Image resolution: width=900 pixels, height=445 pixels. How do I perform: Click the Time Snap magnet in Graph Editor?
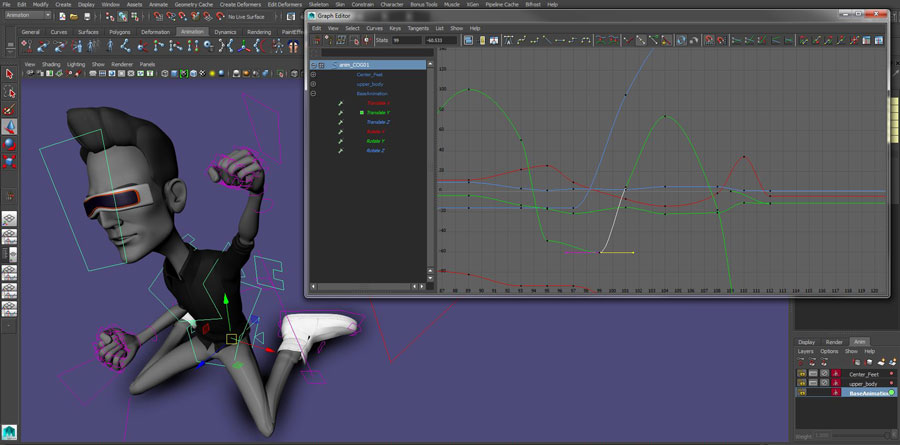point(709,40)
